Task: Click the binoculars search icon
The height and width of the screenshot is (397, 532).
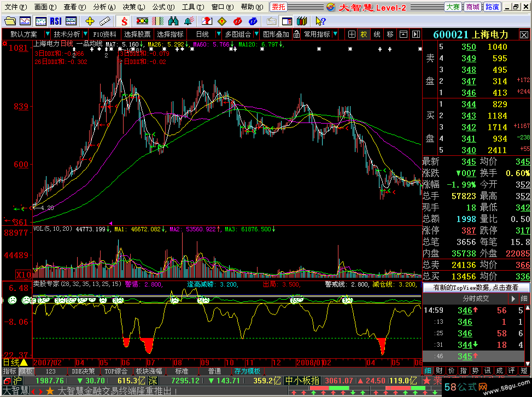Action: [x=173, y=21]
